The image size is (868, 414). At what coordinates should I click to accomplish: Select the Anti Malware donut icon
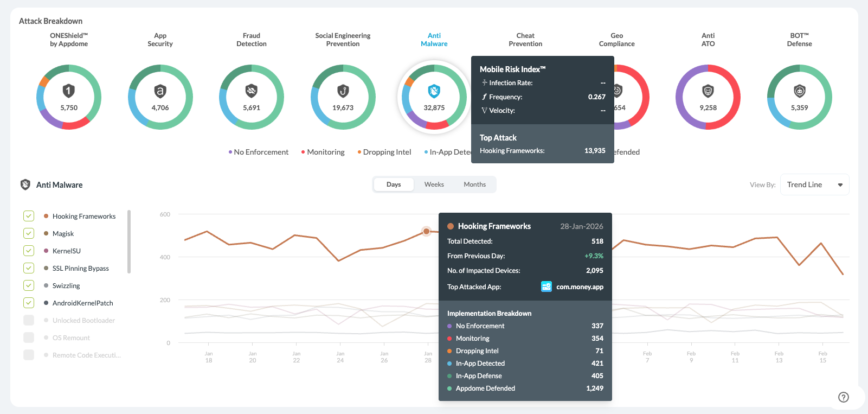coord(434,91)
